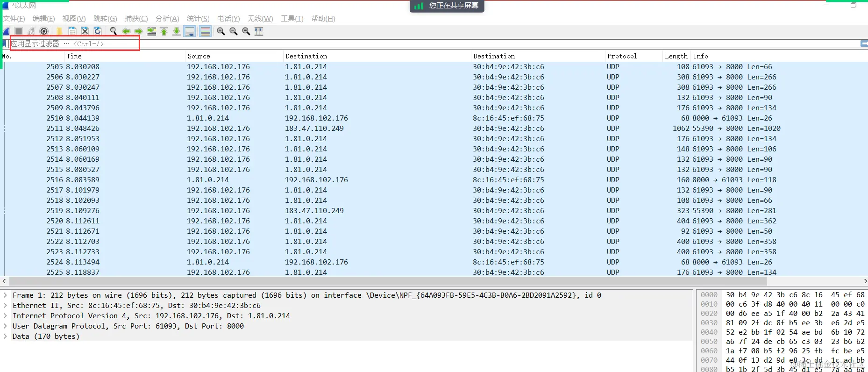This screenshot has width=868, height=372.
Task: Select packet 2520 with Len=362
Action: coord(435,221)
